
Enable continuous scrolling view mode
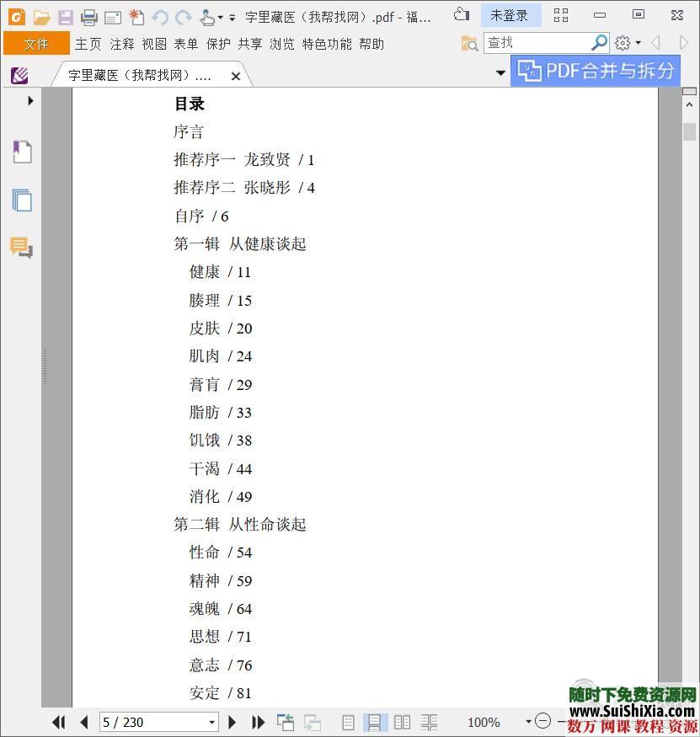click(373, 722)
